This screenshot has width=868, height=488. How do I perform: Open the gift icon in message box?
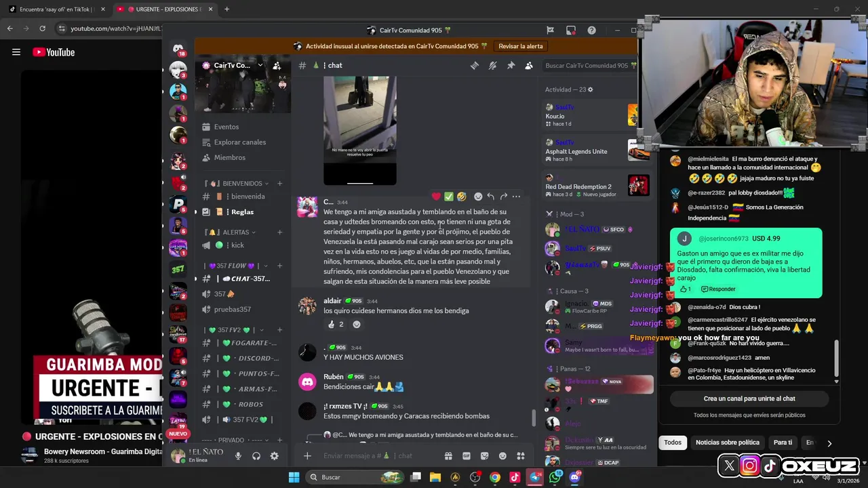[x=448, y=456]
